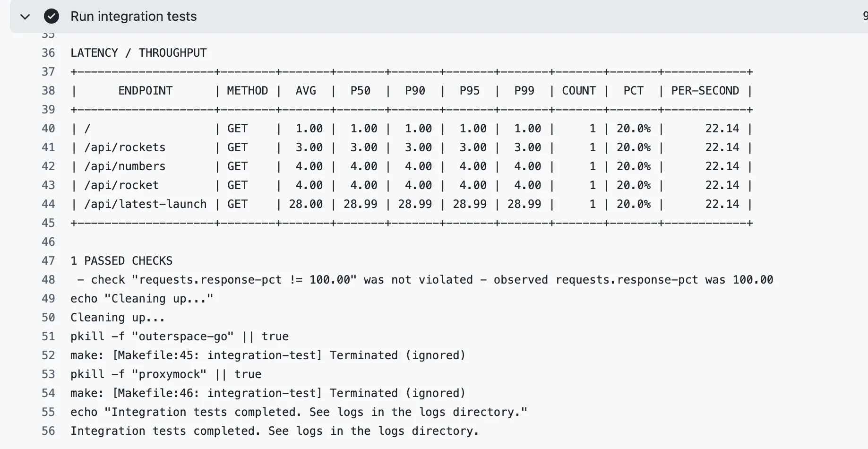This screenshot has width=868, height=449.
Task: Click the proxymock pkill command line
Action: (166, 374)
